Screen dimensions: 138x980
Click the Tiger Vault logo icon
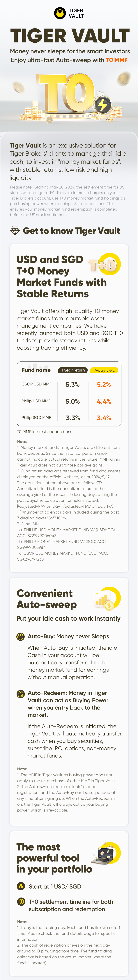[x=60, y=13]
